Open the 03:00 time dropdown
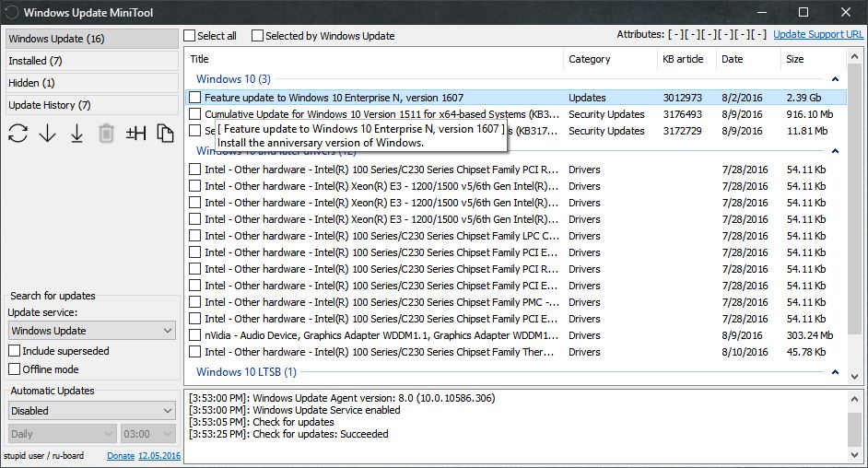868x468 pixels. (147, 434)
